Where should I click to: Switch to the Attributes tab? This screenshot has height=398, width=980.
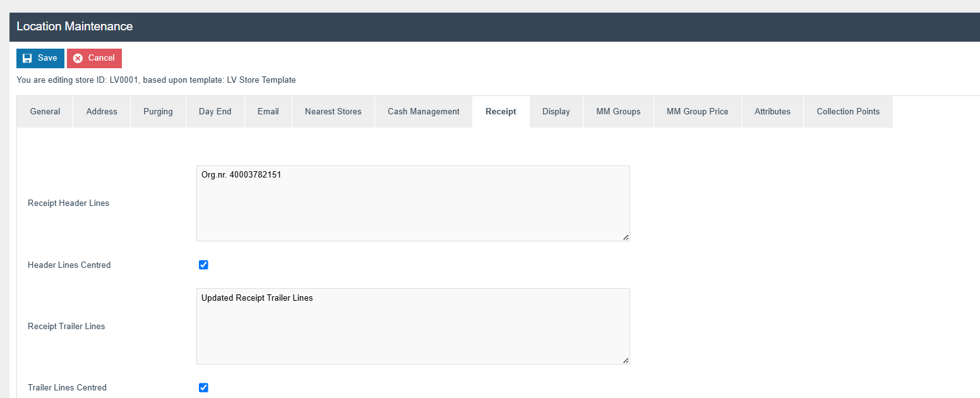pos(772,112)
